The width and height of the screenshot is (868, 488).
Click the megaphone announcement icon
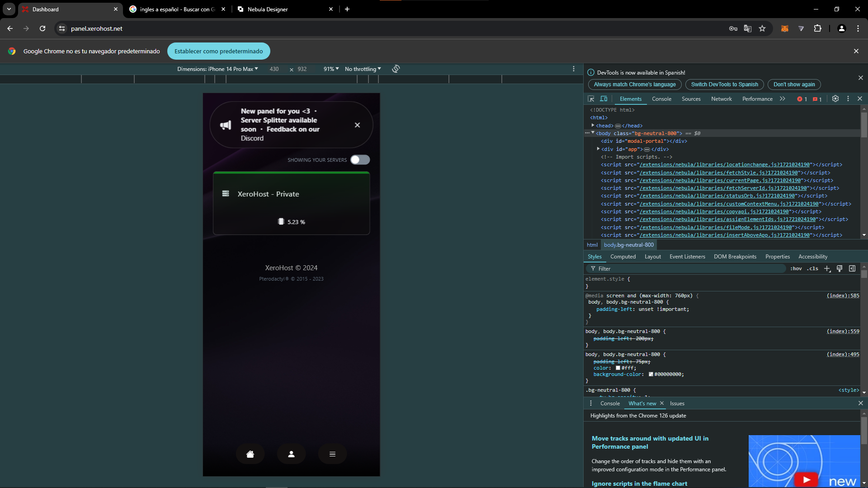coord(226,125)
